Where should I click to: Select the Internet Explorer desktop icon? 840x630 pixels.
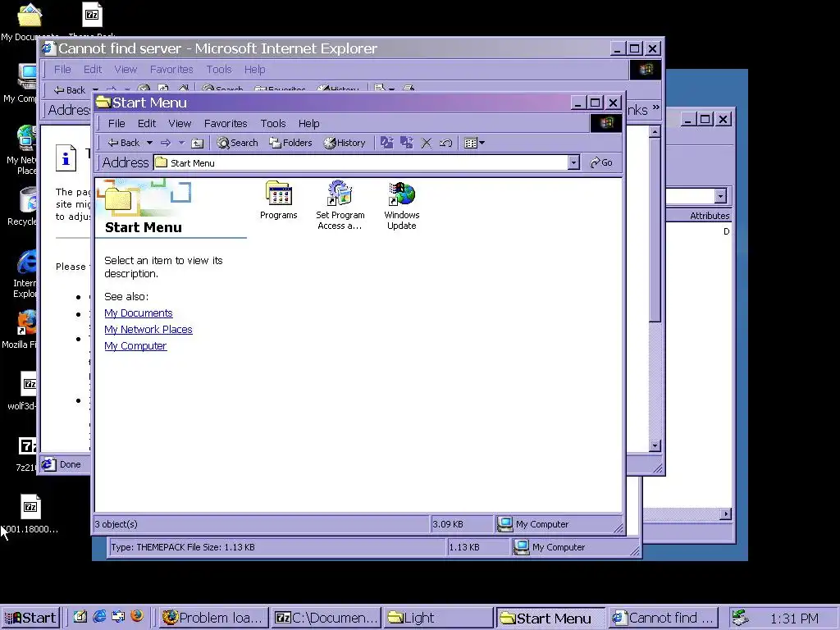pyautogui.click(x=25, y=273)
